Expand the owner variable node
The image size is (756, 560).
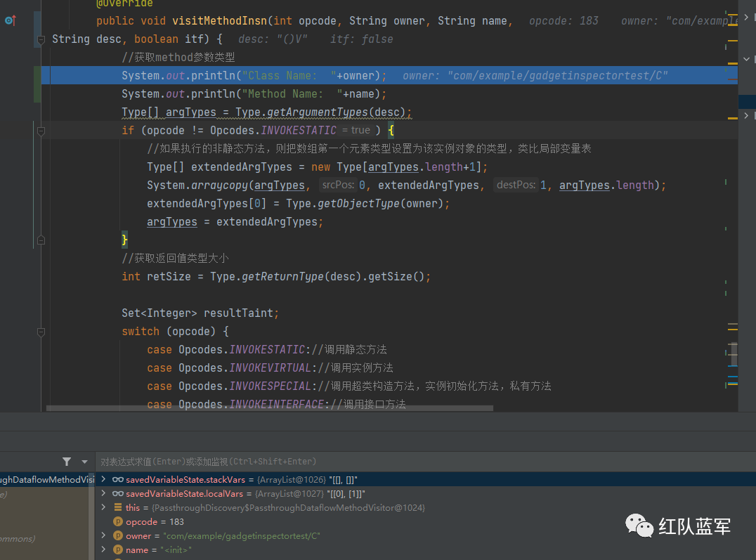click(103, 535)
